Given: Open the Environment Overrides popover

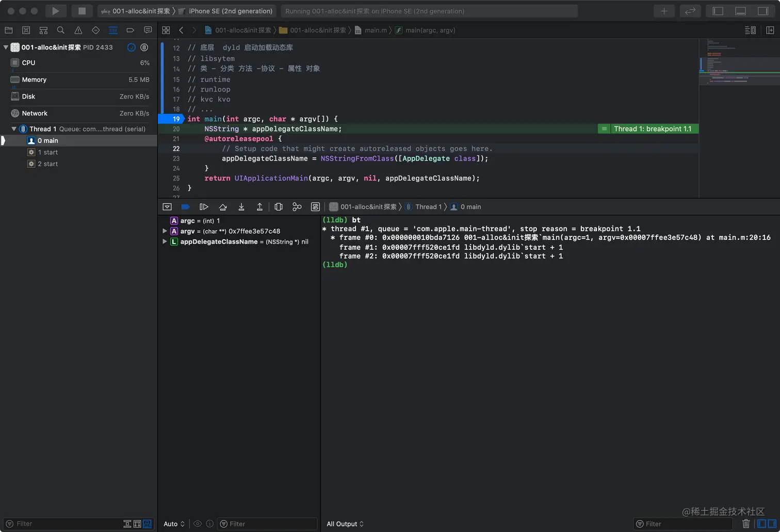Looking at the screenshot, I should pos(315,207).
